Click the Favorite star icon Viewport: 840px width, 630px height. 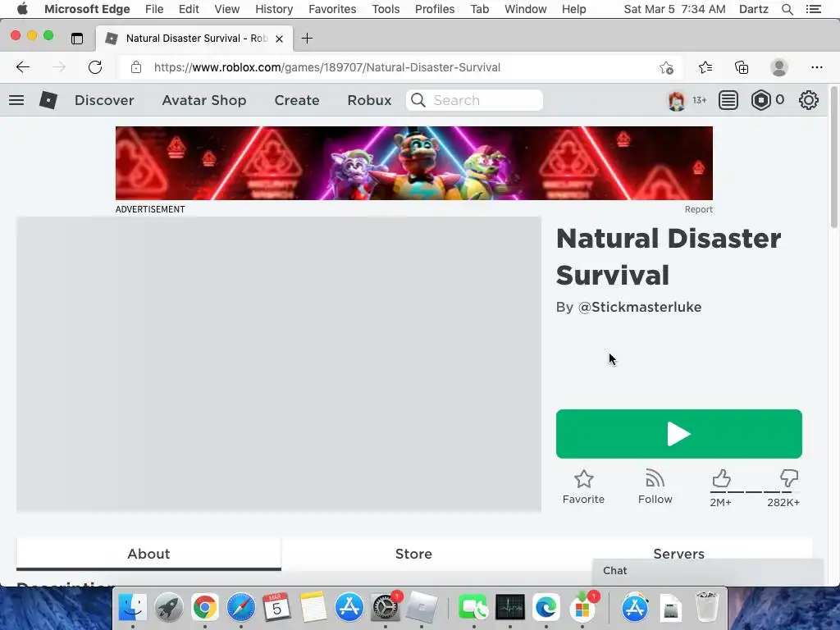click(x=583, y=479)
